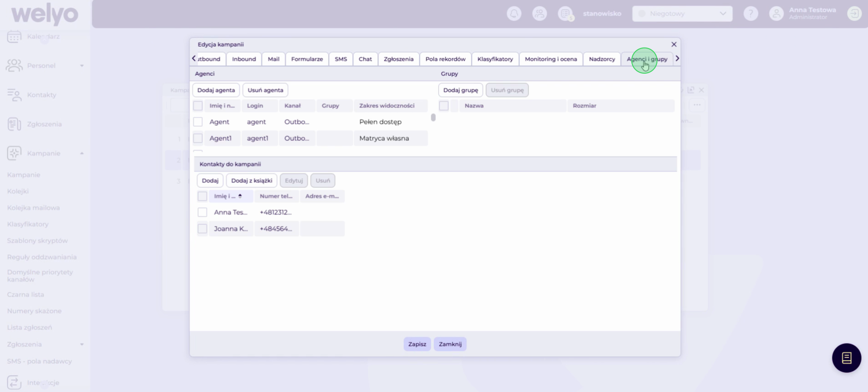This screenshot has height=392, width=868.
Task: Sort contacts by Imię i... column
Action: (231, 196)
